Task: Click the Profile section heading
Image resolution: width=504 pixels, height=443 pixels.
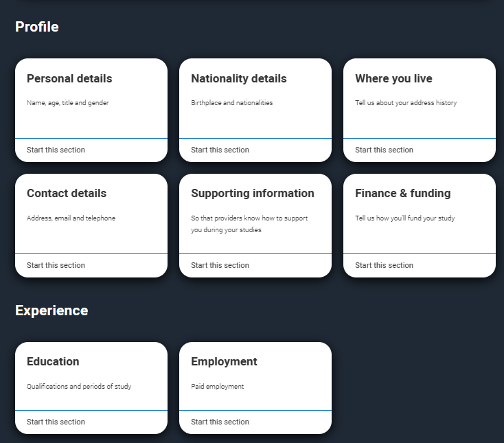Action: coord(37,27)
